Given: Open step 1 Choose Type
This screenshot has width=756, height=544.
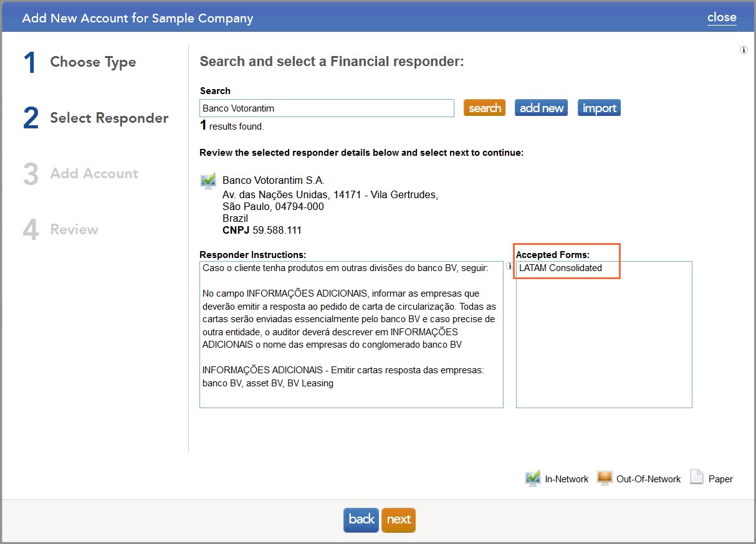Looking at the screenshot, I should pyautogui.click(x=93, y=62).
